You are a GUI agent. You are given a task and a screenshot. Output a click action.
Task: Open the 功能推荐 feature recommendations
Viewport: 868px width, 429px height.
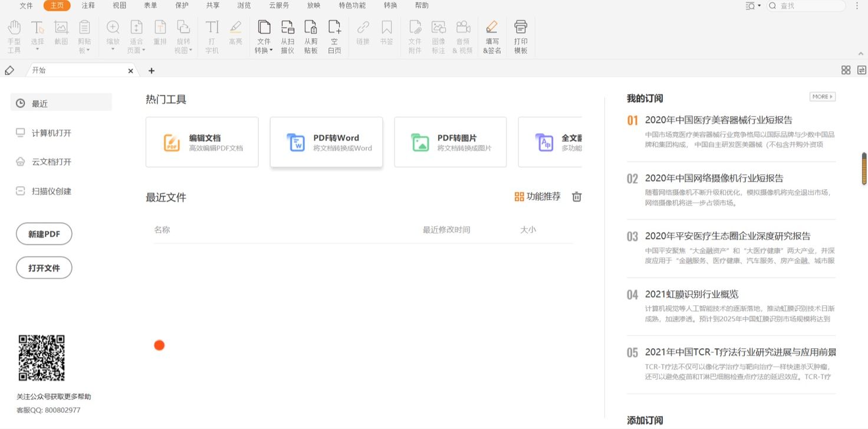[537, 197]
